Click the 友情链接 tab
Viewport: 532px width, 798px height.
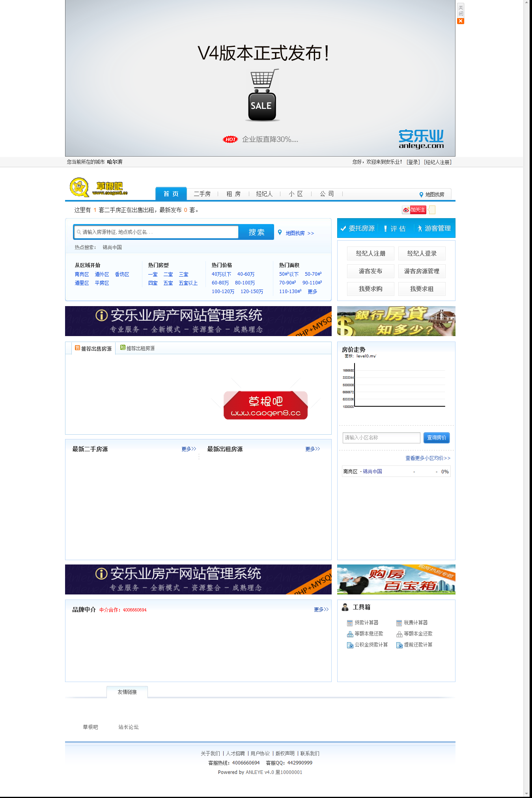coord(127,692)
